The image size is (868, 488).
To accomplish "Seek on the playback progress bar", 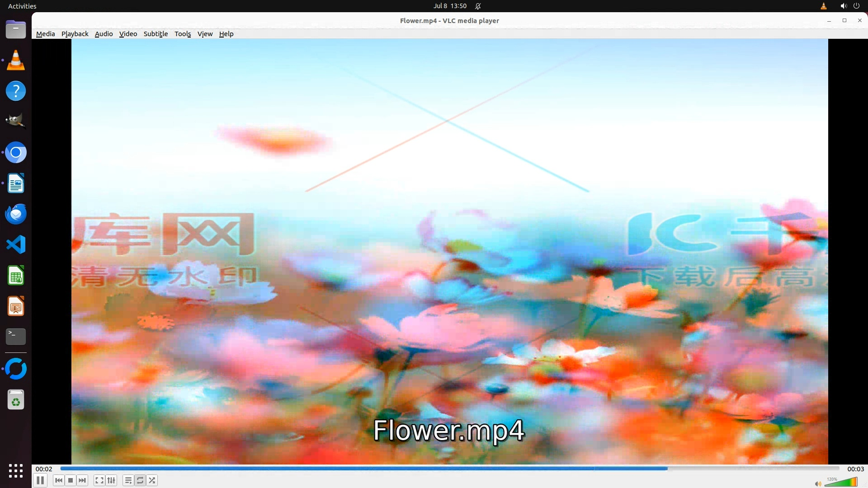I will point(449,469).
